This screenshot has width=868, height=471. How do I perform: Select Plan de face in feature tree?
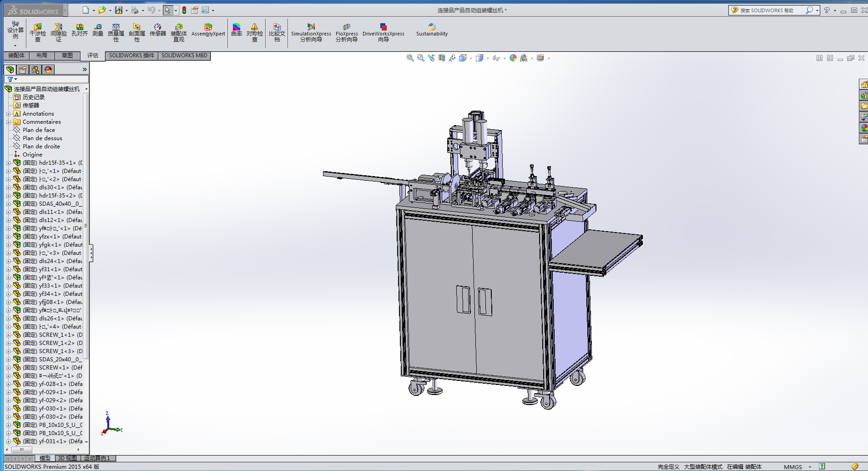pos(39,130)
